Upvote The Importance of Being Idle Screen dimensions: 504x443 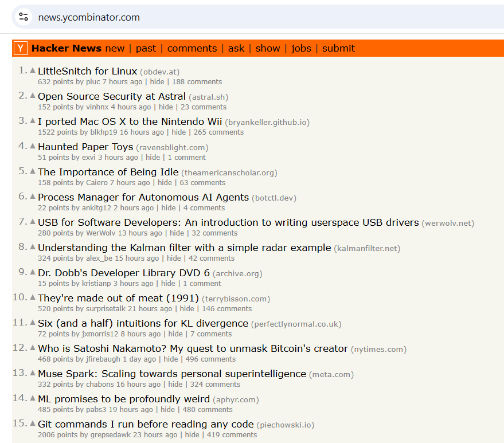pos(33,171)
